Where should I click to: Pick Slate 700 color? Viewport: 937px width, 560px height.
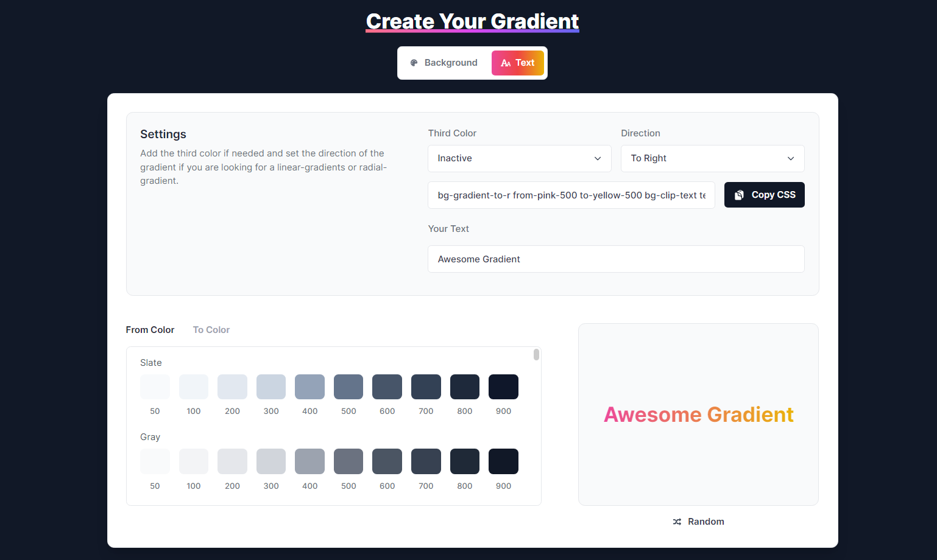pyautogui.click(x=426, y=387)
